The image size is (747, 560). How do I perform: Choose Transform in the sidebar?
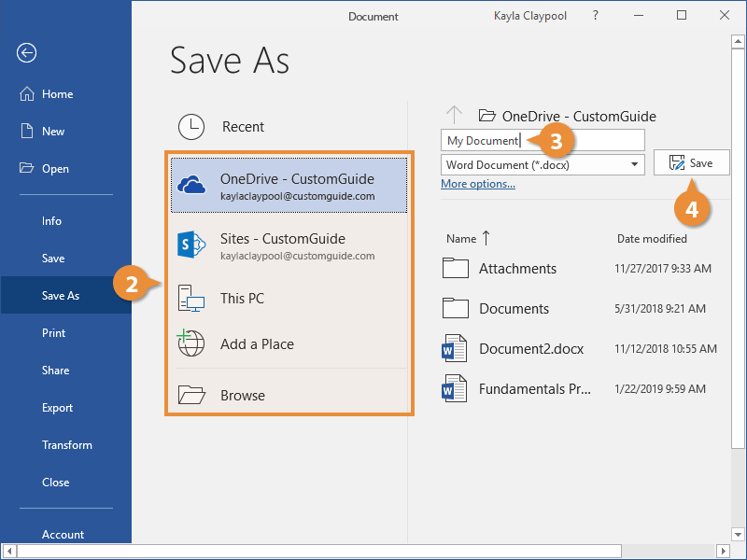(67, 445)
